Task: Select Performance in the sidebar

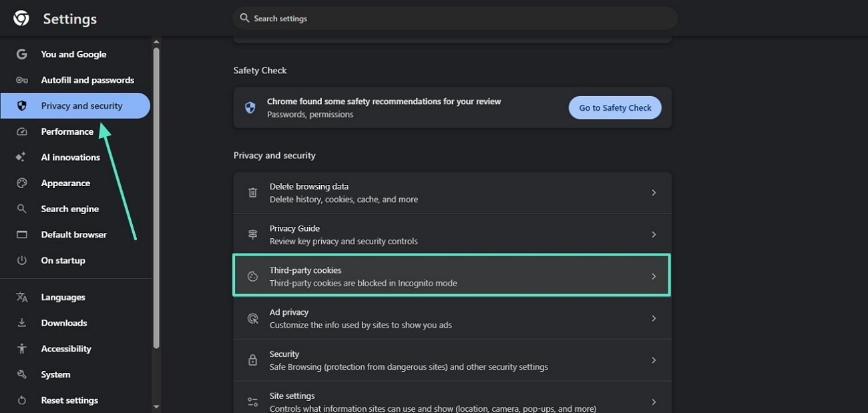Action: point(67,131)
